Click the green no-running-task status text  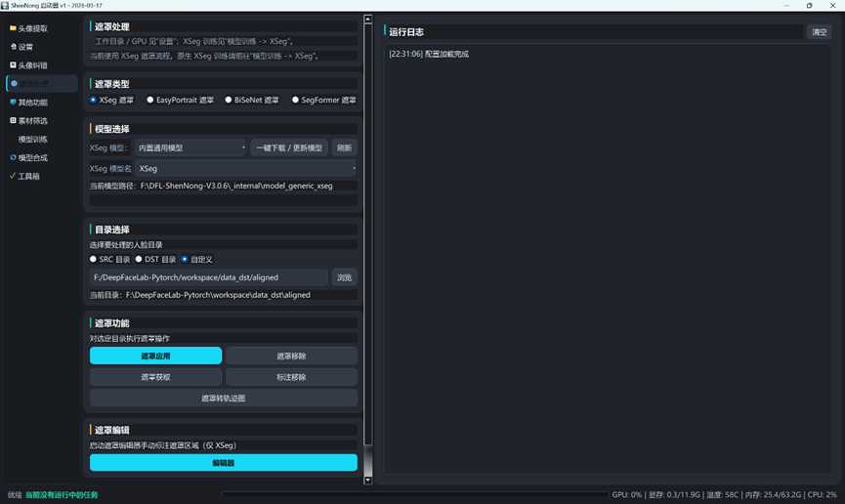coord(62,495)
